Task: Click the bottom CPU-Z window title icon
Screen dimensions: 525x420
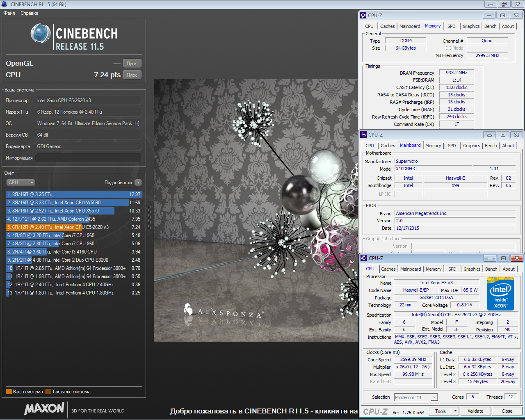Action: (364, 258)
